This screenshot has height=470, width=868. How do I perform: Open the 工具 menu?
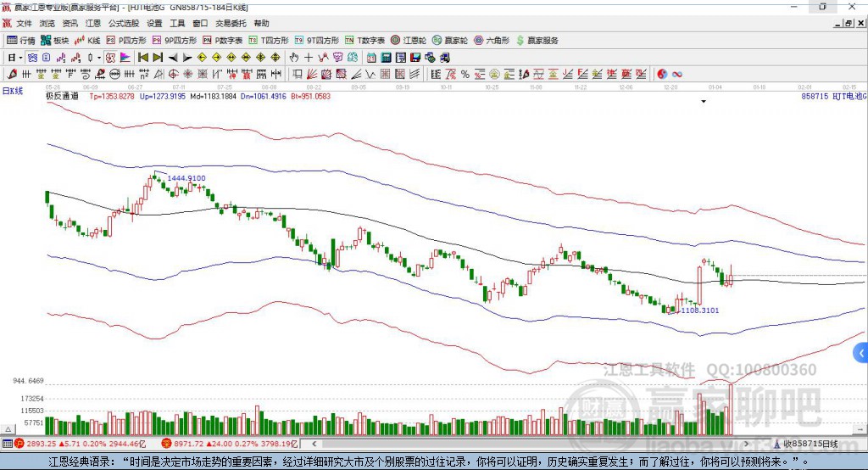[x=177, y=23]
